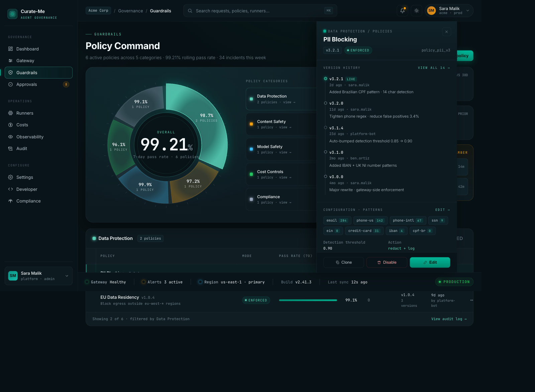Click the notifications bell icon
The width and height of the screenshot is (535, 392).
(402, 11)
